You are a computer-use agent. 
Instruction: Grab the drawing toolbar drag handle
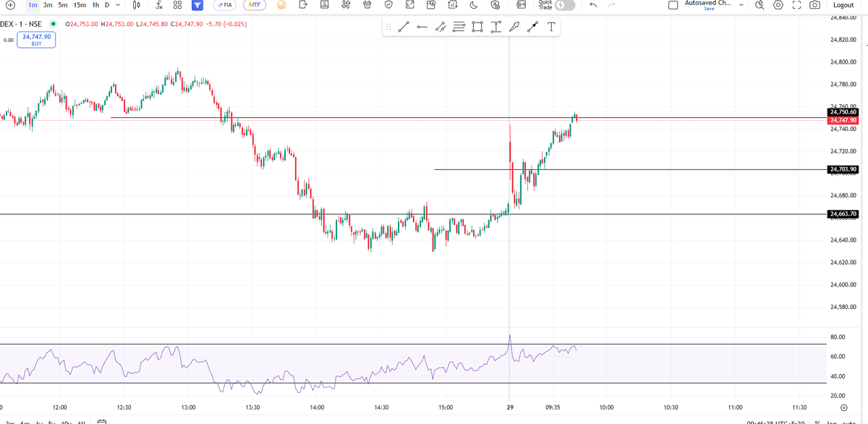tap(388, 27)
